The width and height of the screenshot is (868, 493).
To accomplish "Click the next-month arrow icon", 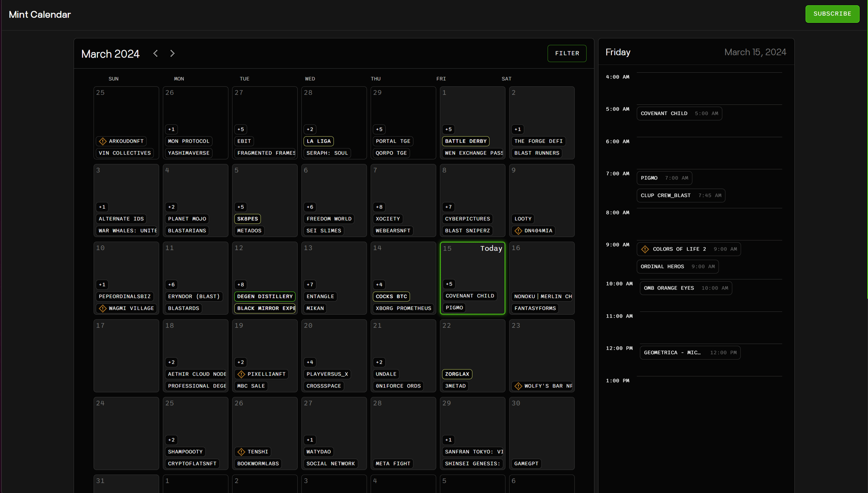I will pos(172,53).
